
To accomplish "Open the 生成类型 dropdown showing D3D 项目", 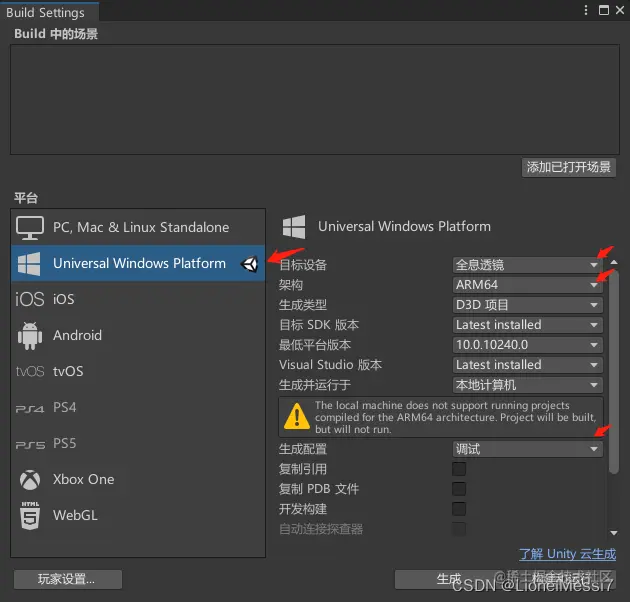I will pyautogui.click(x=527, y=305).
